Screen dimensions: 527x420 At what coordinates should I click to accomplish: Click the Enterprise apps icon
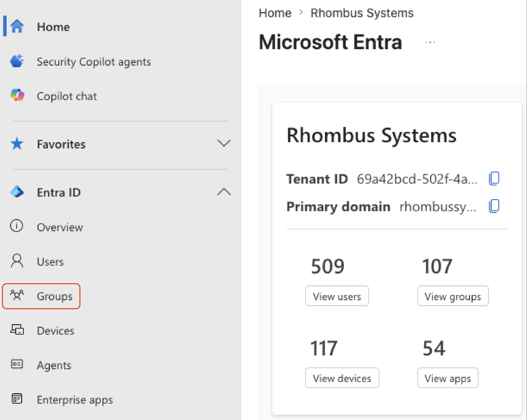[x=17, y=399]
